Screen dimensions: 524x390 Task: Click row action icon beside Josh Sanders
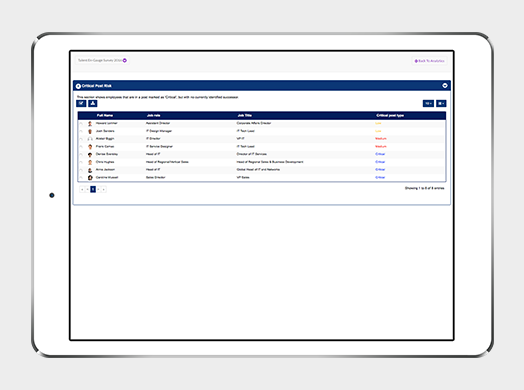(x=81, y=131)
